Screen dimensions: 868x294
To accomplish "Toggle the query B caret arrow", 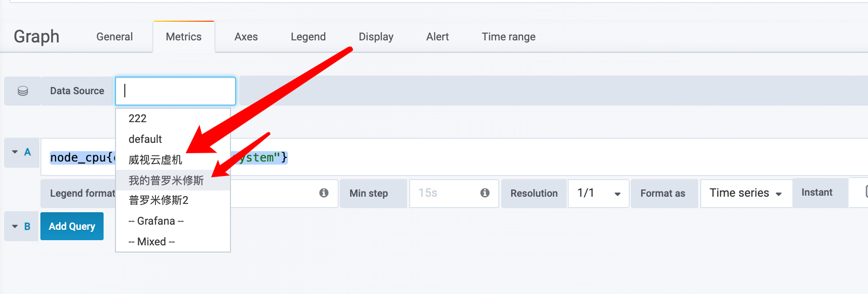I will click(15, 227).
